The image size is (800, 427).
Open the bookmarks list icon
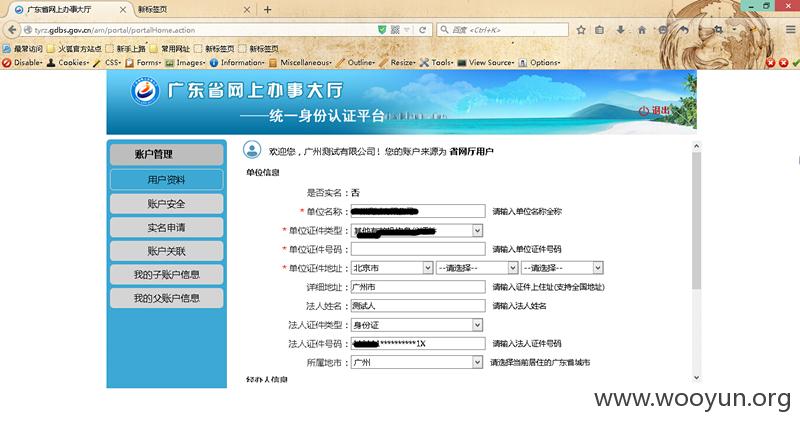tap(599, 30)
